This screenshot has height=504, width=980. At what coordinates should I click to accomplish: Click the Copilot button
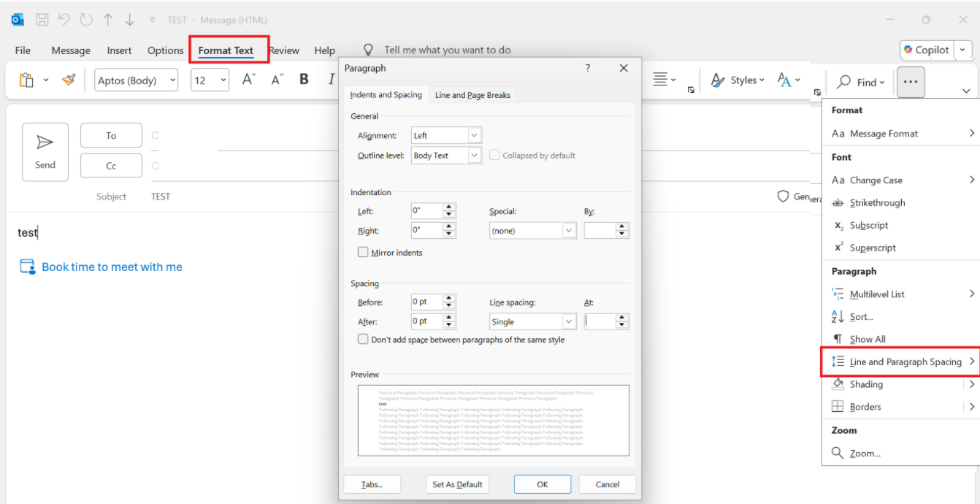coord(927,50)
